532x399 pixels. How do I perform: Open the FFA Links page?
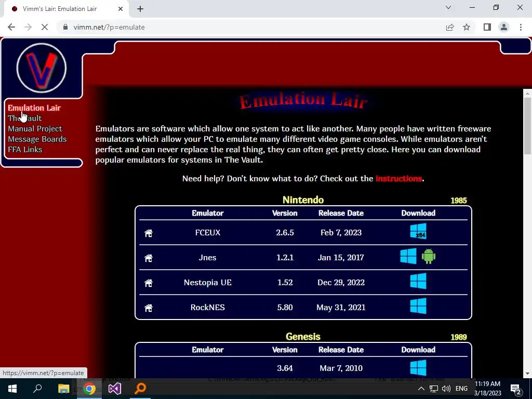pos(25,149)
